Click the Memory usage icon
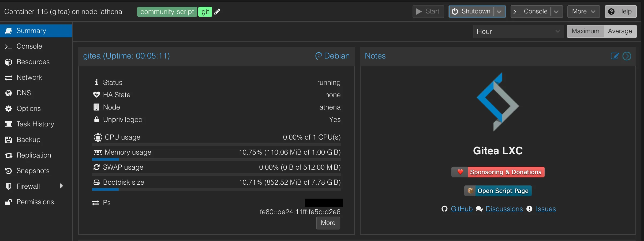644x241 pixels. (x=98, y=152)
